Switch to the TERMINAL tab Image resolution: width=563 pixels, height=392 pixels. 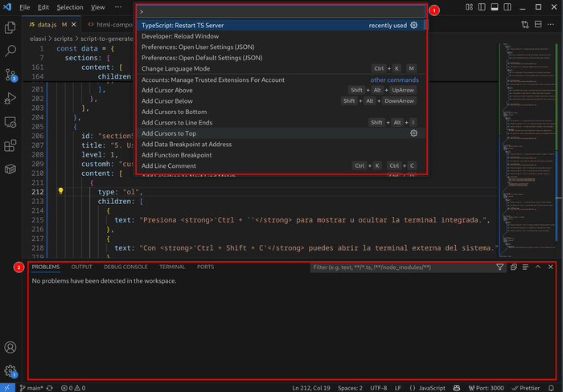pos(172,267)
